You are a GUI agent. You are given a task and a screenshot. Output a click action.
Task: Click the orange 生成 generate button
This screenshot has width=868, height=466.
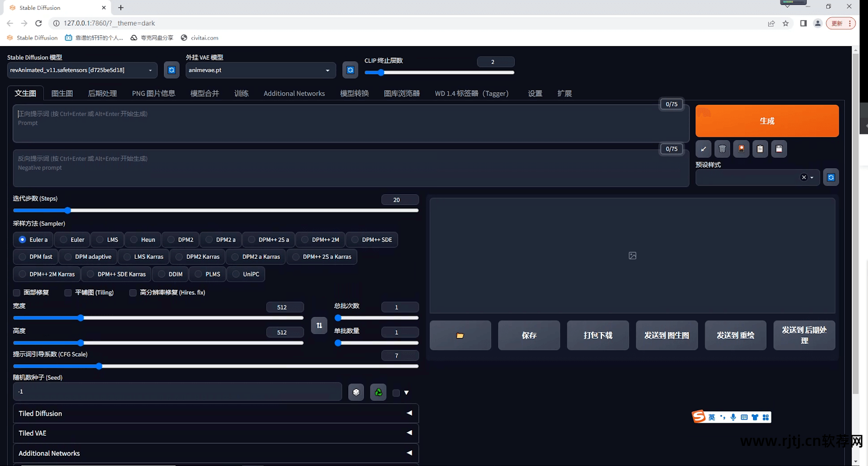click(767, 121)
